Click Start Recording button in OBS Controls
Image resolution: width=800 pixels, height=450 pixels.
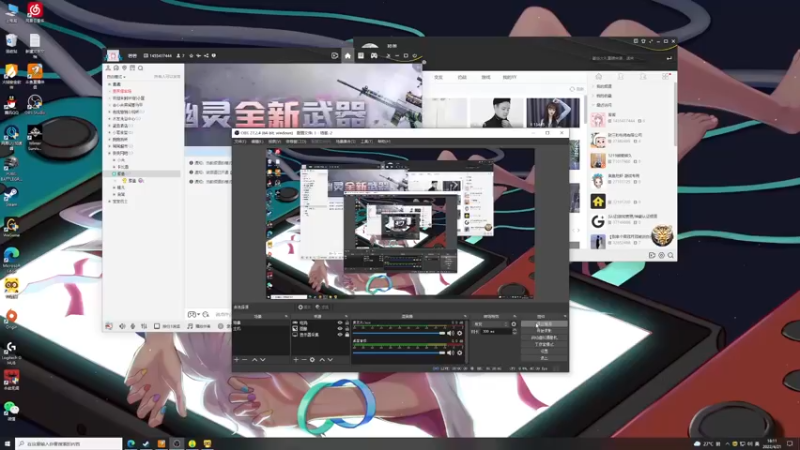[x=544, y=331]
